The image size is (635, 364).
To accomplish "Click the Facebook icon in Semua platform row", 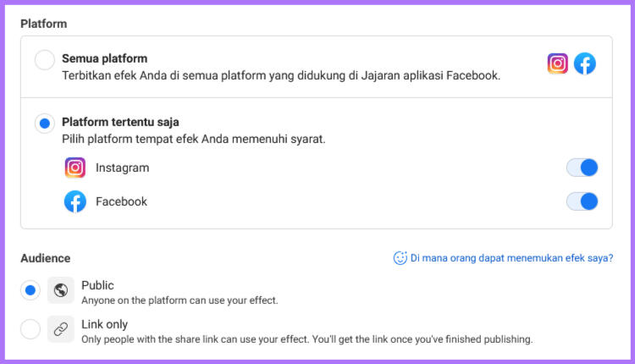I will click(585, 63).
